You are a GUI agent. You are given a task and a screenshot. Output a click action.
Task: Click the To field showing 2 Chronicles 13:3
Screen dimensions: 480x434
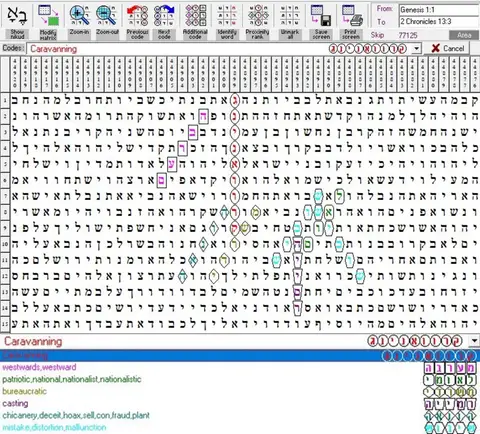point(439,22)
